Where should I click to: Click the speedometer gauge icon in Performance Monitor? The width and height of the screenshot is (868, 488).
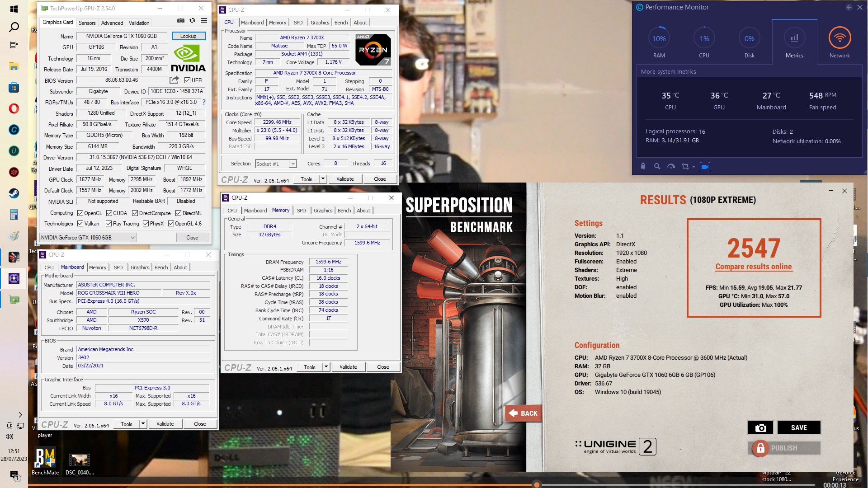[x=671, y=166]
